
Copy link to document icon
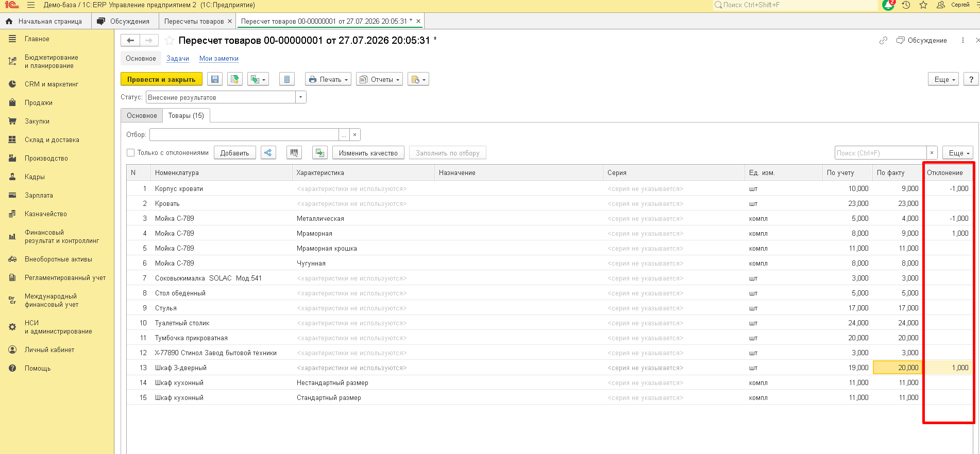point(883,40)
